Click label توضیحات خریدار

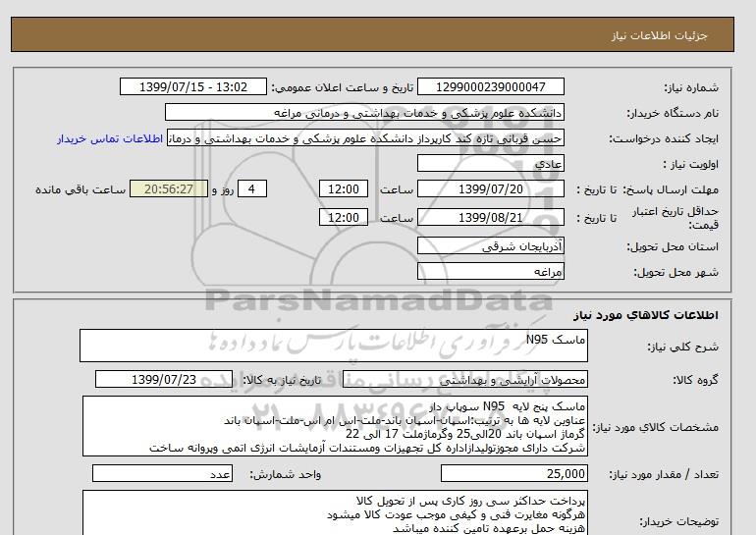pyautogui.click(x=678, y=521)
